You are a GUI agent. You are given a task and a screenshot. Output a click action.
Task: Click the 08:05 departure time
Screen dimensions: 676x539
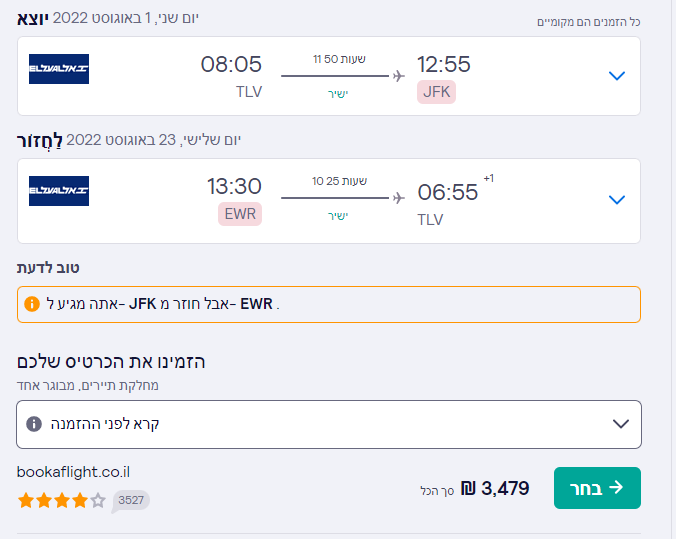pyautogui.click(x=231, y=65)
